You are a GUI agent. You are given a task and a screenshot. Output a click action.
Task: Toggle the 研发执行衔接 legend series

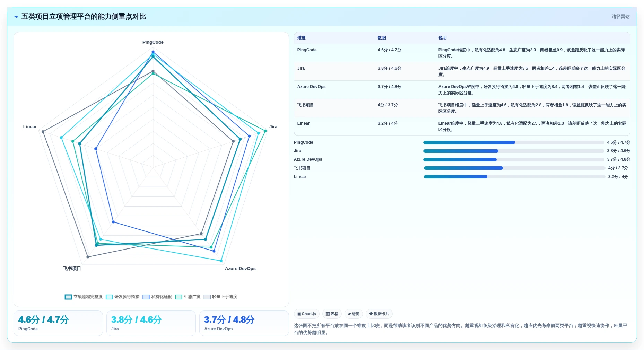(x=123, y=297)
